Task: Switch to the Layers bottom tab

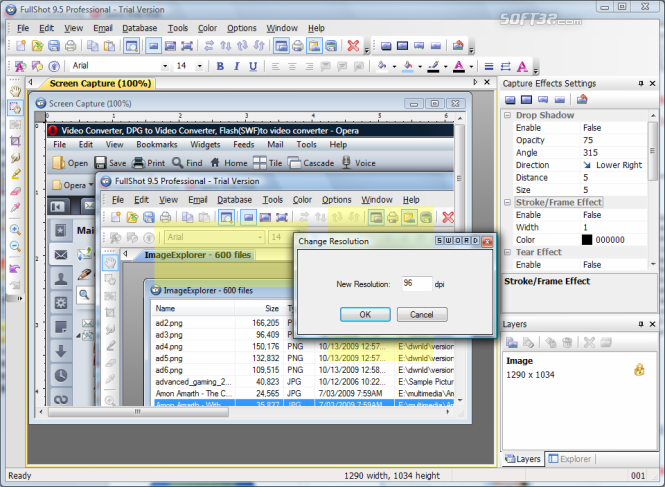Action: coord(523,459)
